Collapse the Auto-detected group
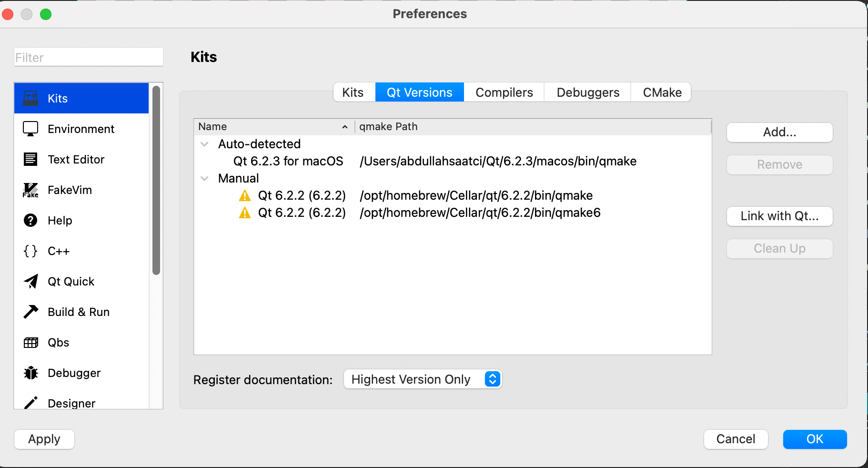 (x=204, y=144)
